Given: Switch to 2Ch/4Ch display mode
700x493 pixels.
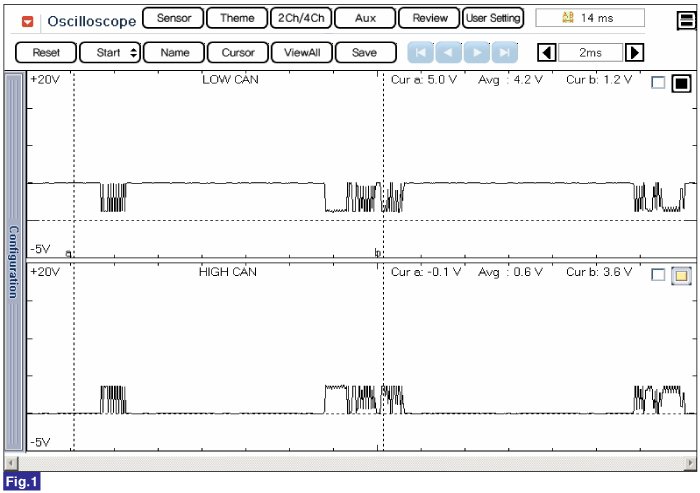Looking at the screenshot, I should click(x=300, y=18).
